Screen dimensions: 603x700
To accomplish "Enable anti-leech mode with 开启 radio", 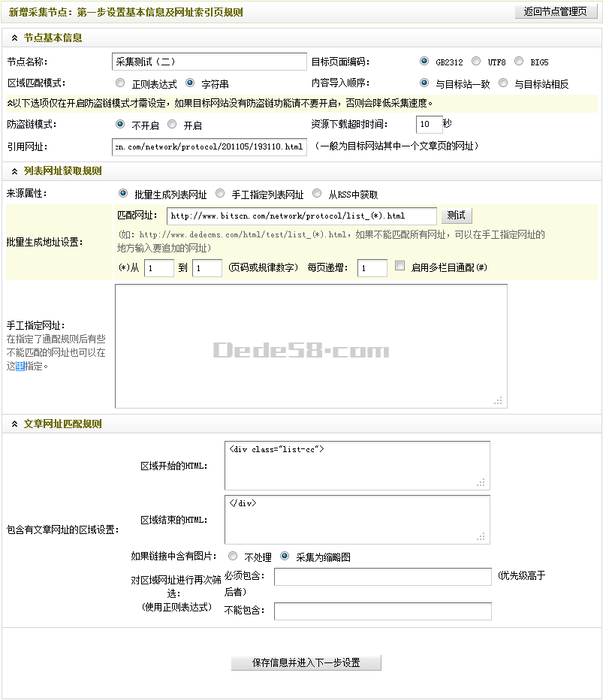I will tap(172, 125).
